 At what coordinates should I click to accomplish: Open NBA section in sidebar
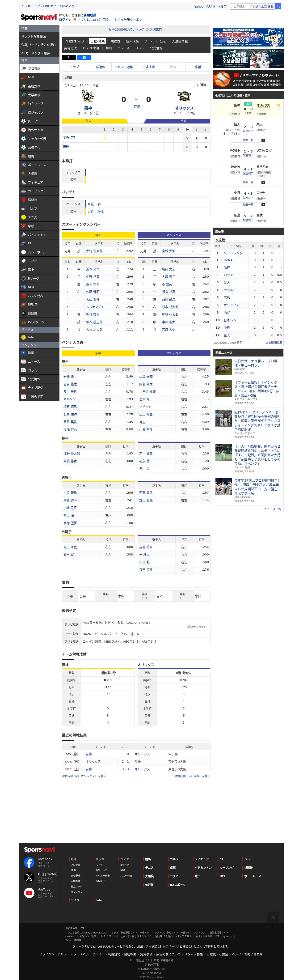pyautogui.click(x=40, y=287)
